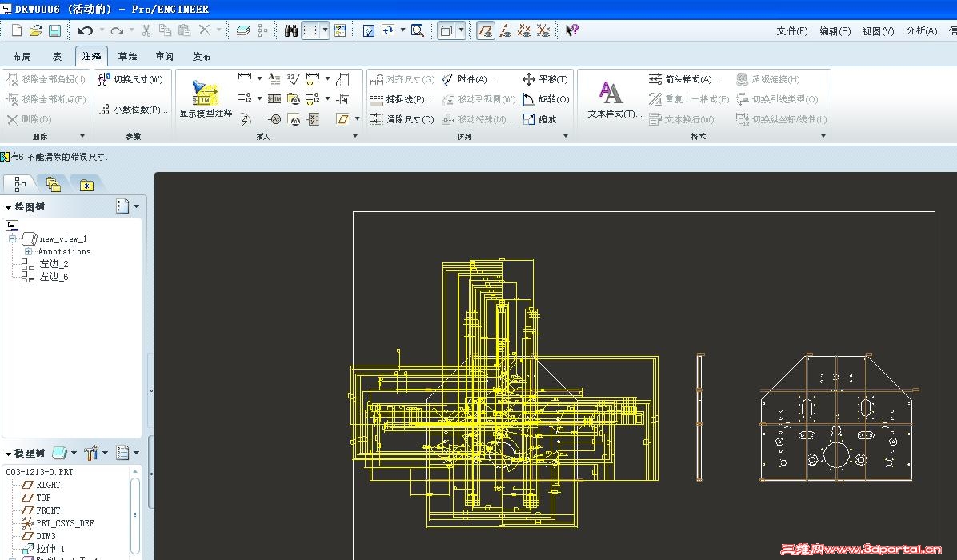
Task: Click 小数位数(P)... button
Action: click(x=133, y=110)
